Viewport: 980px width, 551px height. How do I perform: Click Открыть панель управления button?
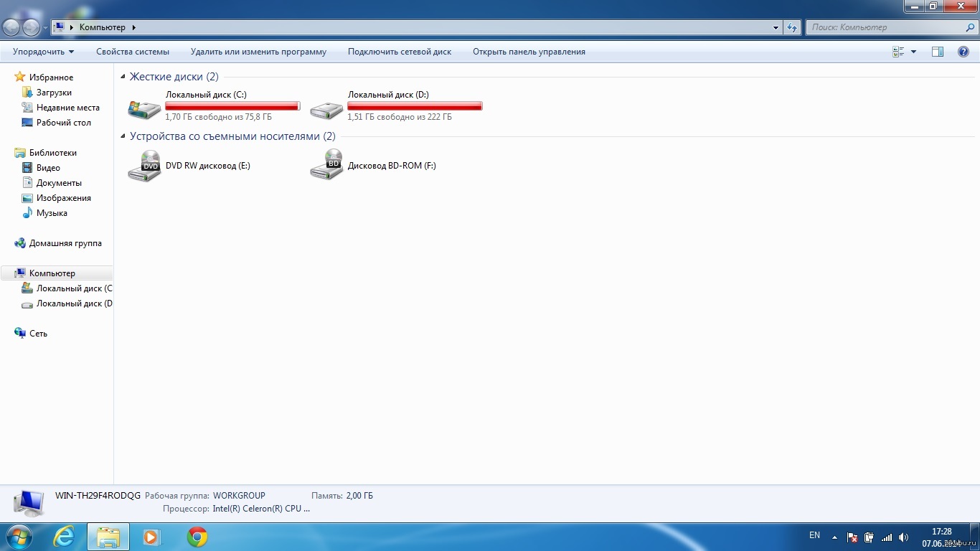pyautogui.click(x=529, y=52)
